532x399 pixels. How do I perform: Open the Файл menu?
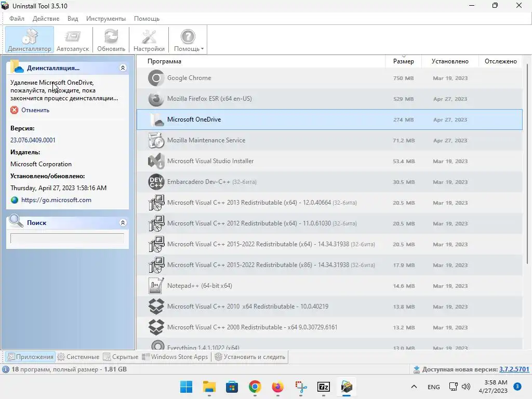(17, 19)
